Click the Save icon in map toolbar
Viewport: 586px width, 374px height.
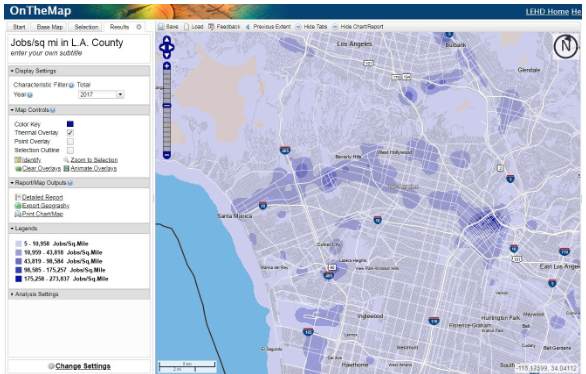[161, 27]
